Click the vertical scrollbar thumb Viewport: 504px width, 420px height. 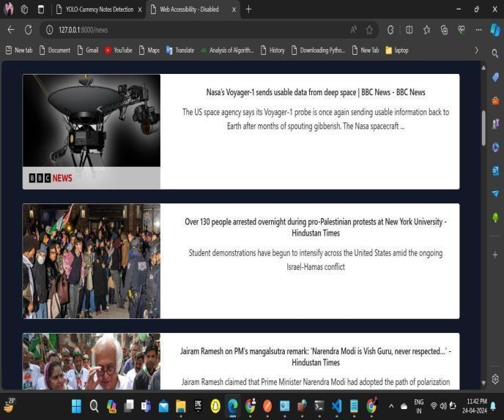[483, 128]
